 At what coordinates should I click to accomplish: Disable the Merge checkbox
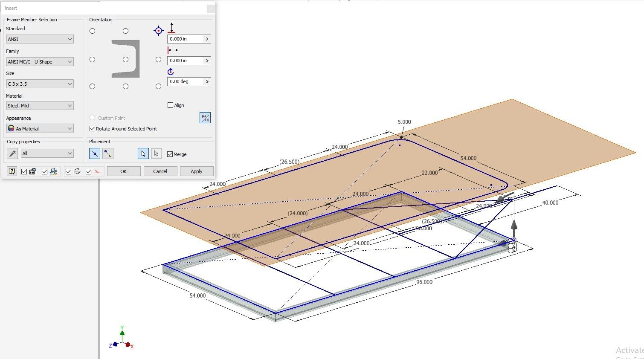click(x=170, y=154)
